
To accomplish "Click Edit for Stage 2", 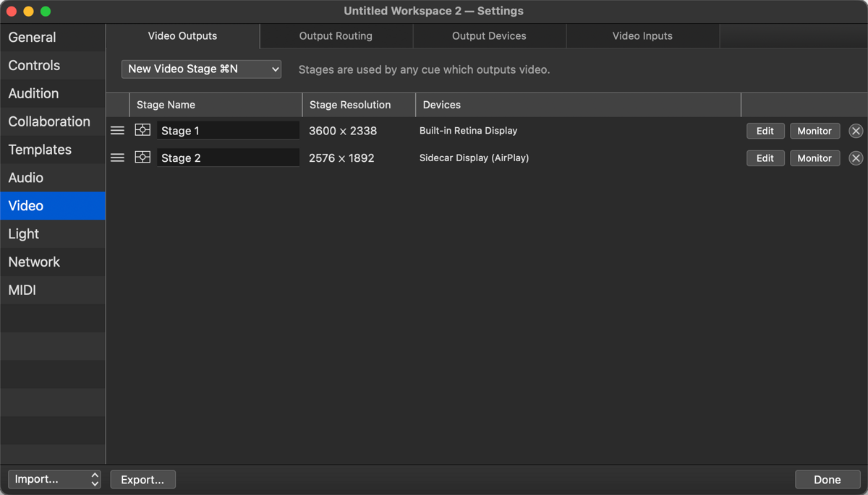I will 765,158.
